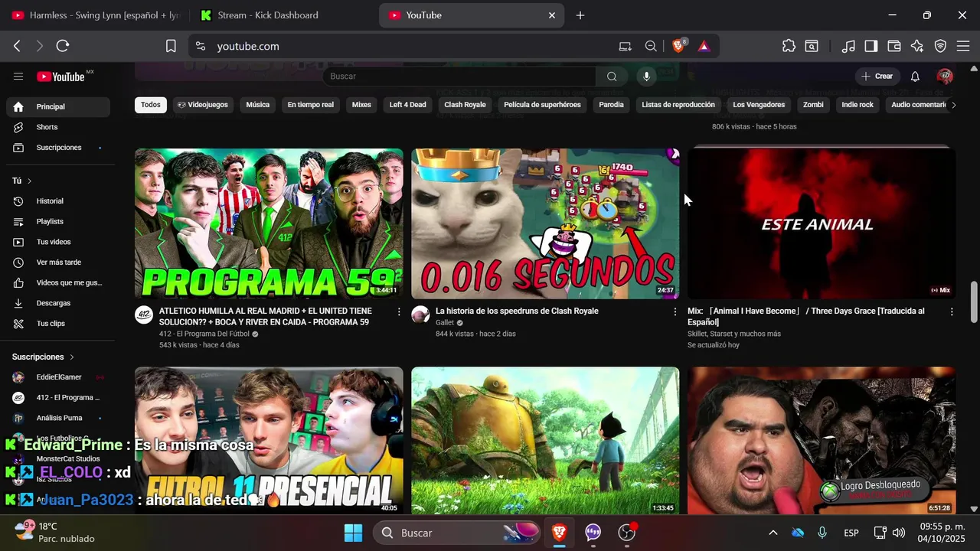Select the Música filter chip

(x=257, y=105)
